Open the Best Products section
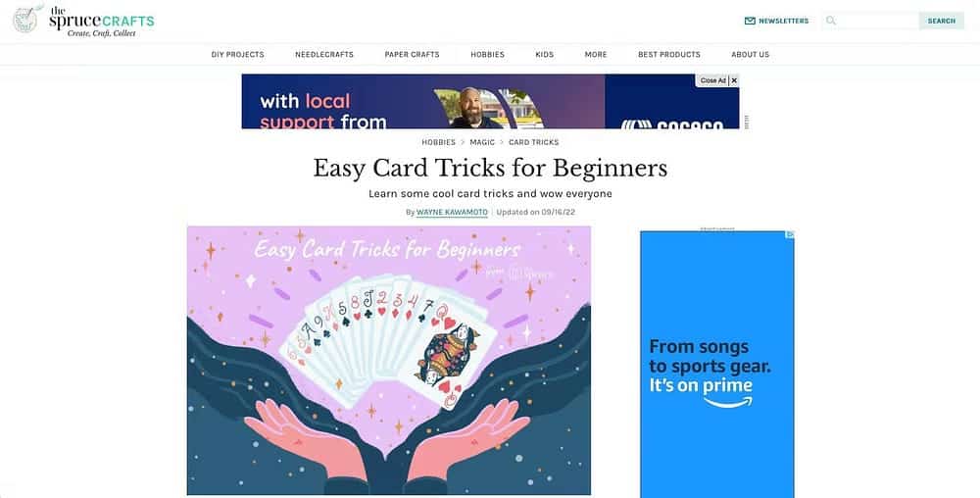 click(668, 54)
